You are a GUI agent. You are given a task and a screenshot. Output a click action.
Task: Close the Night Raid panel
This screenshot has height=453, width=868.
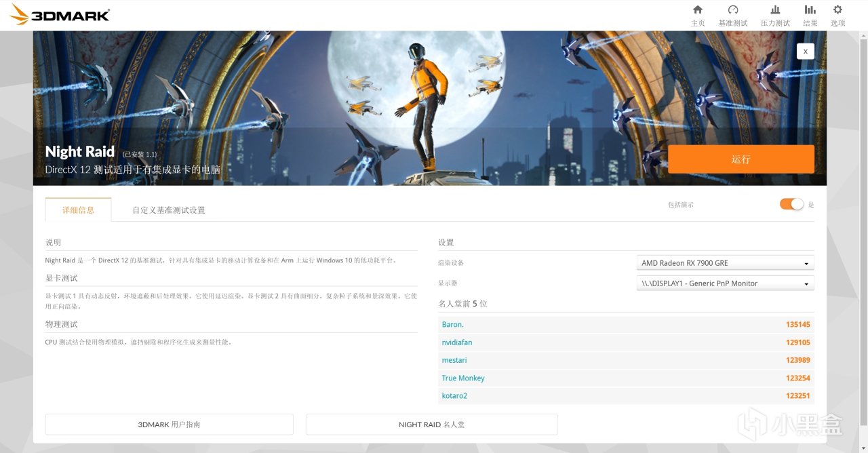[806, 51]
